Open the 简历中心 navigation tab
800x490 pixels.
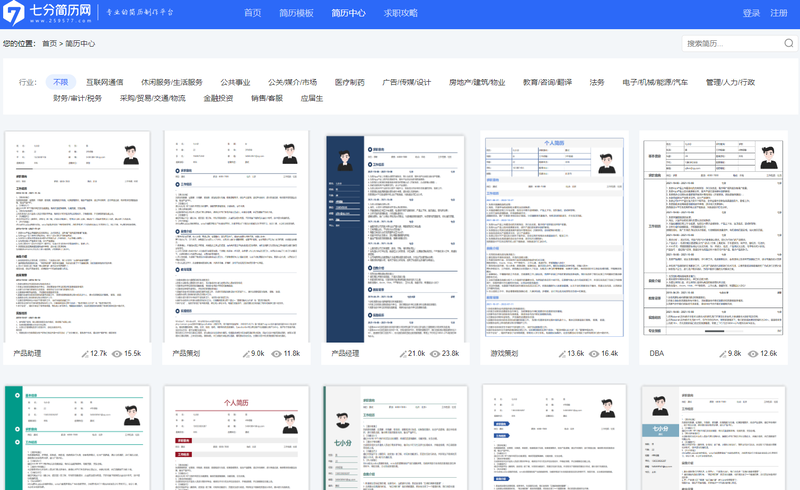(x=348, y=13)
